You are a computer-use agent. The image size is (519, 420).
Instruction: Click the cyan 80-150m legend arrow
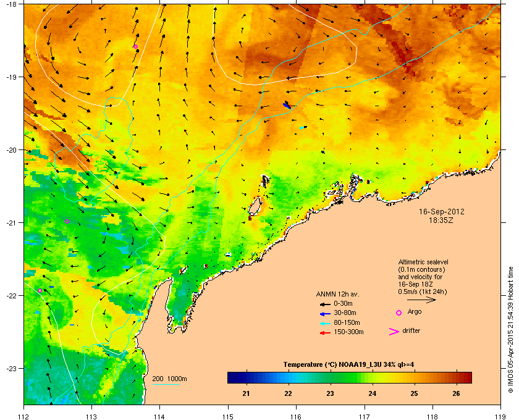pyautogui.click(x=325, y=323)
